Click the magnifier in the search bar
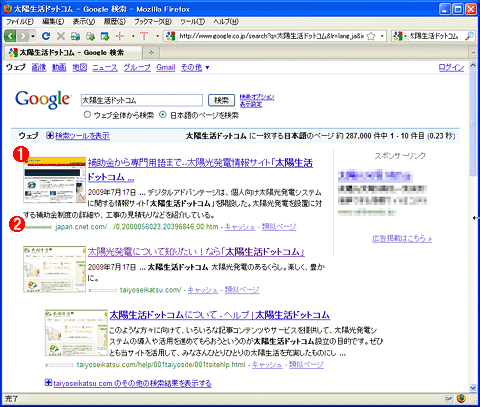The height and width of the screenshot is (407, 480). click(469, 36)
